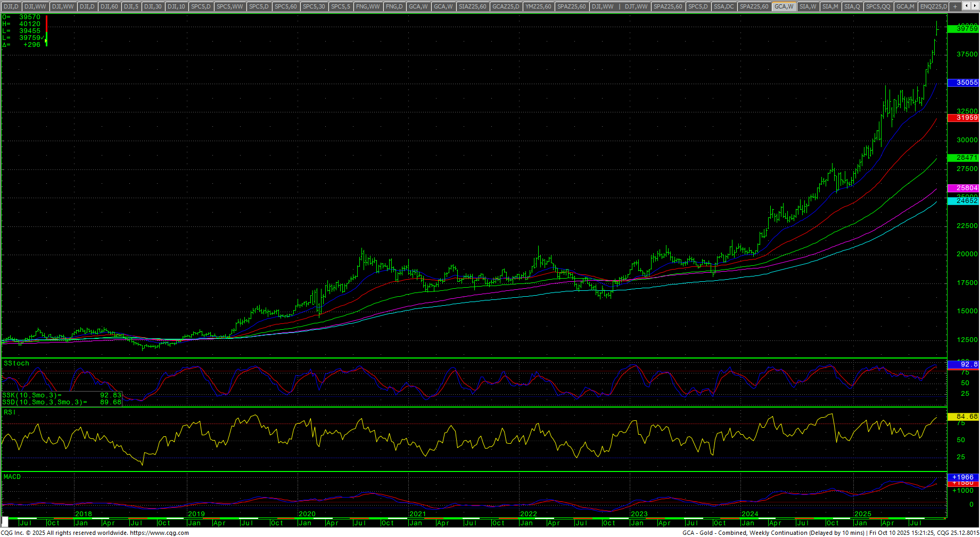Open the SSA,DC tab
980x537 pixels.
723,6
